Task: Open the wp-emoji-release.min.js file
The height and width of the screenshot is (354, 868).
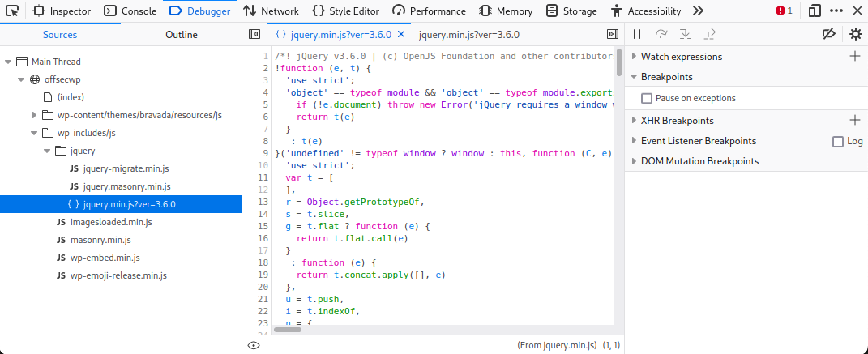Action: [x=118, y=275]
